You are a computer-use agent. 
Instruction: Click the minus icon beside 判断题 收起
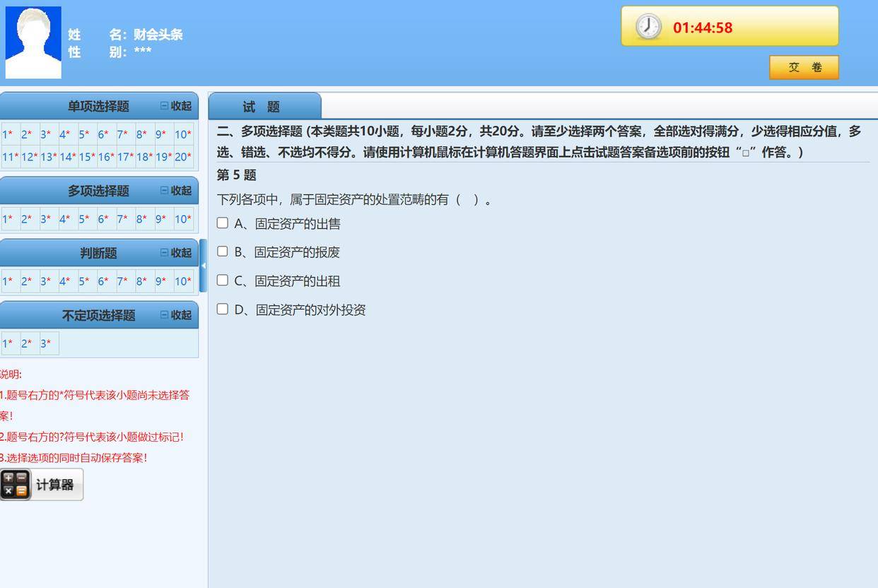(x=164, y=253)
